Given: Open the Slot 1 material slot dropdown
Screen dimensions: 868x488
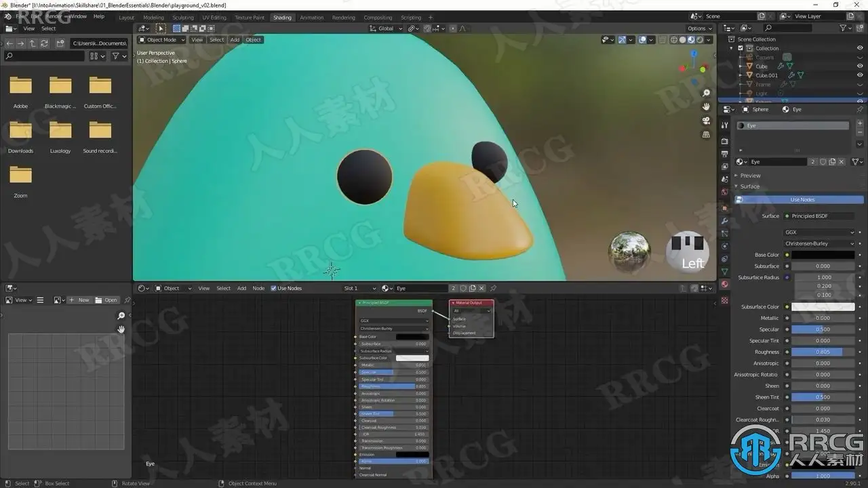Looking at the screenshot, I should pyautogui.click(x=360, y=288).
